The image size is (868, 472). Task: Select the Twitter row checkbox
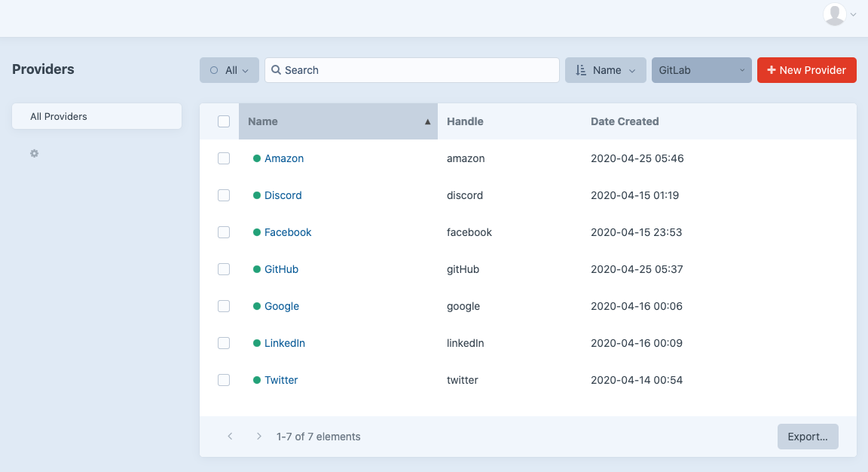tap(224, 380)
